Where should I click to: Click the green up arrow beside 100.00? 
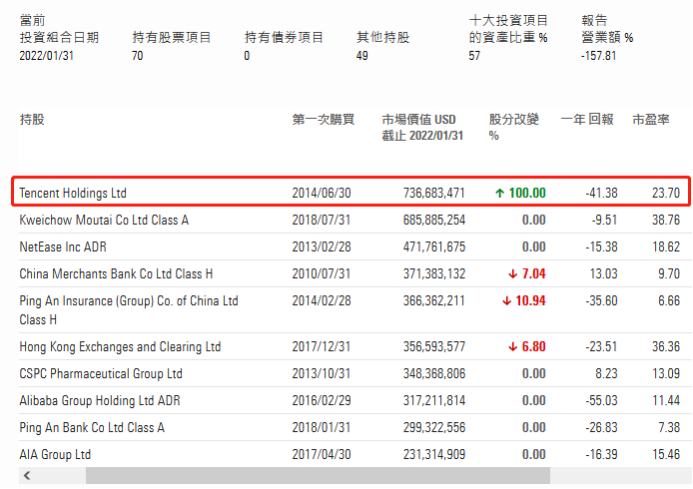pos(499,192)
